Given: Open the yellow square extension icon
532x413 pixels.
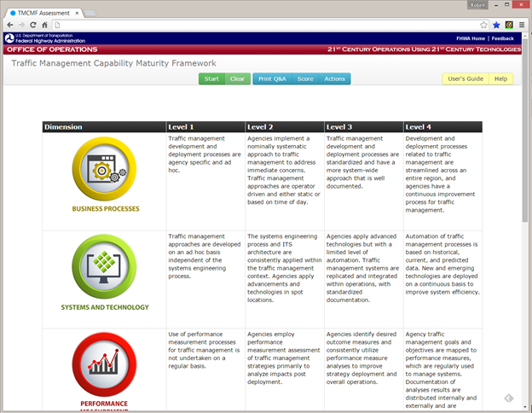Looking at the screenshot, I should [x=509, y=25].
